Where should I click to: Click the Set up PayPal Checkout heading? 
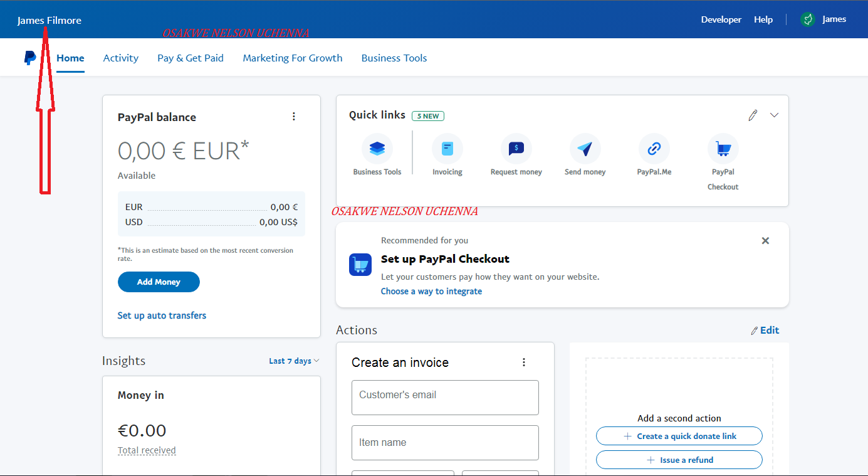(445, 259)
